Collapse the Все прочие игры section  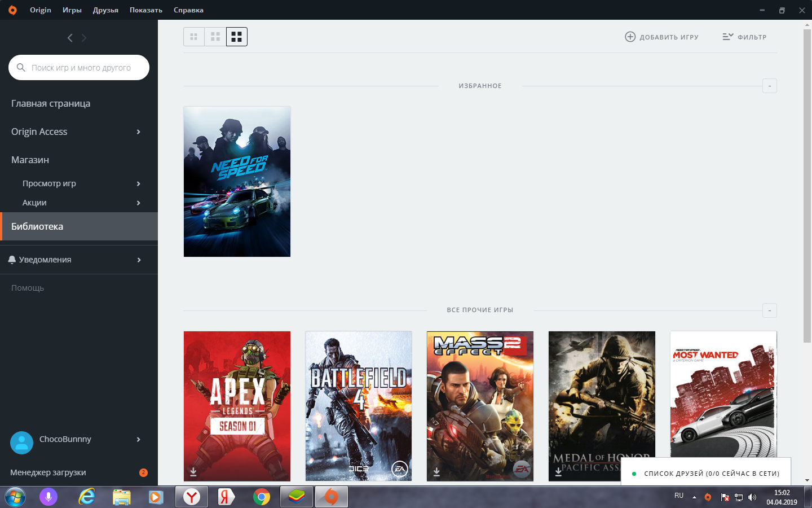(x=770, y=310)
